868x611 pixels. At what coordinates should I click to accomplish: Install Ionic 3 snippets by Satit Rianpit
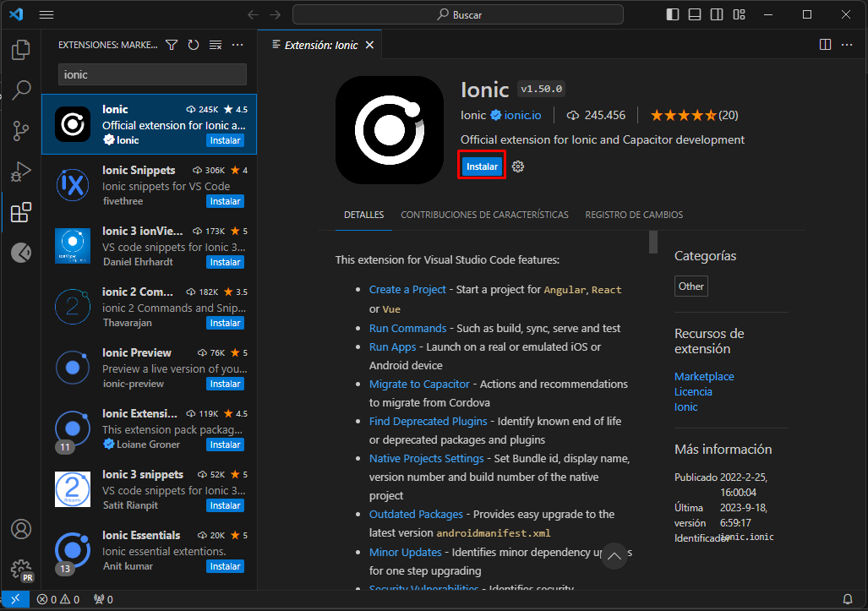(x=226, y=506)
